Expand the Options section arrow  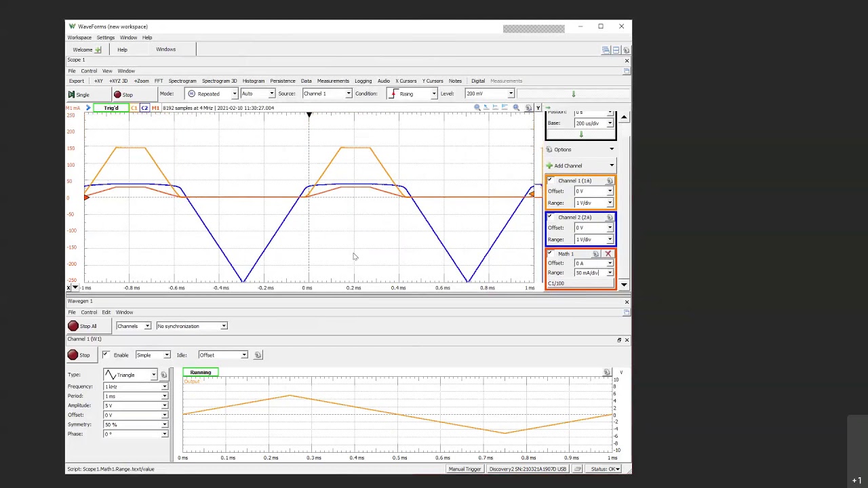coord(612,150)
